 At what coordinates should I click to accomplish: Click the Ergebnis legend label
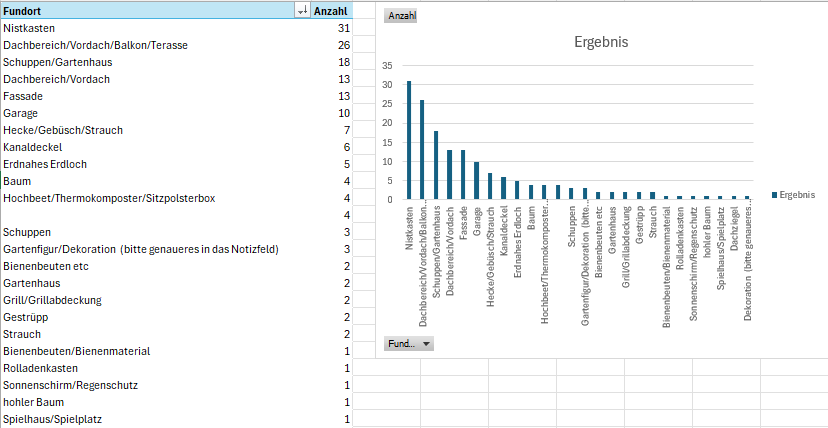(797, 195)
